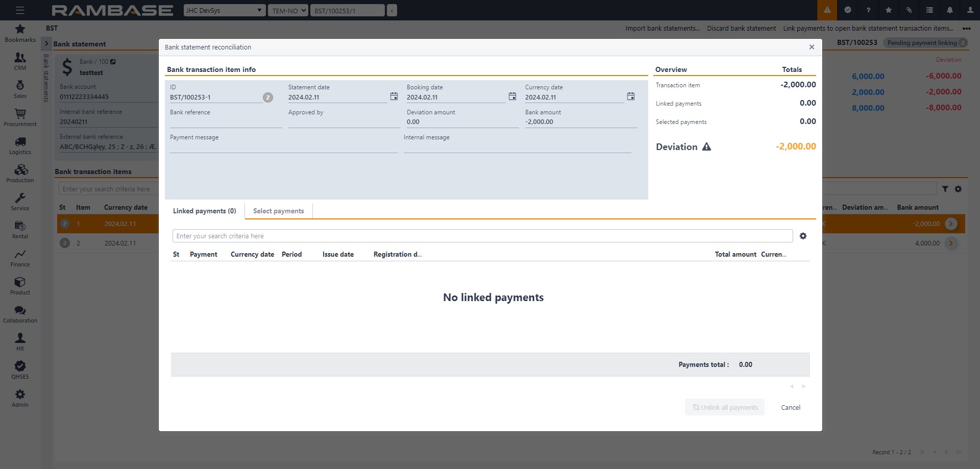Screen dimensions: 980x469
Task: Click the linked payments settings gear icon
Action: (803, 236)
